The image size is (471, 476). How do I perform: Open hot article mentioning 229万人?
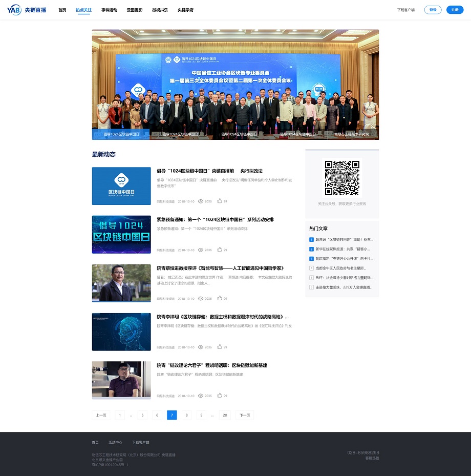point(344,287)
